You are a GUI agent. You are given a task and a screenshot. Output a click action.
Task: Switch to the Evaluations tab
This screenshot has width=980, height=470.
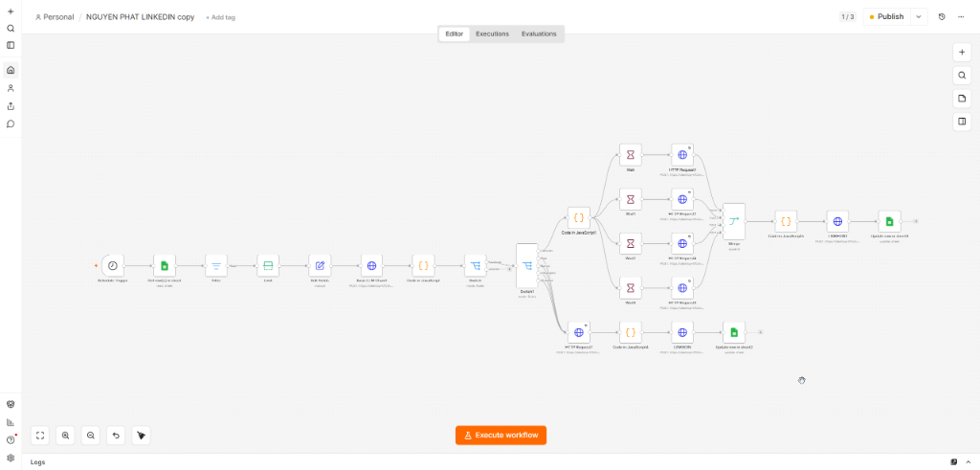pos(539,34)
